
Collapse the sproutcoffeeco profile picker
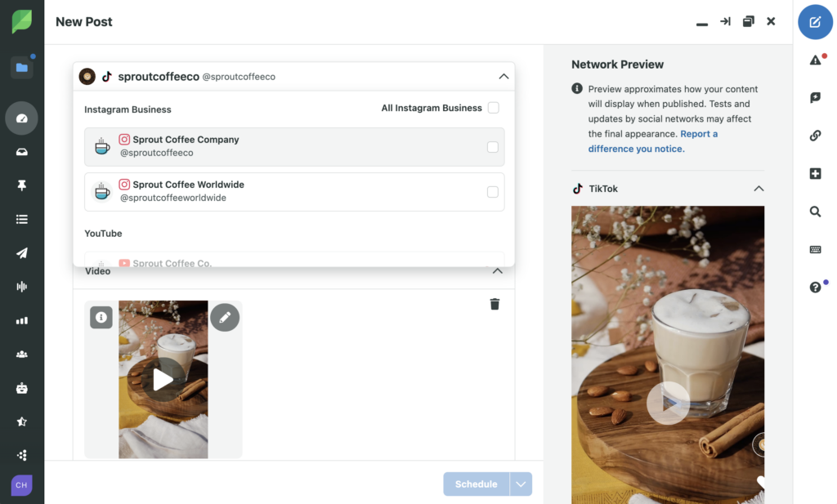coord(504,77)
